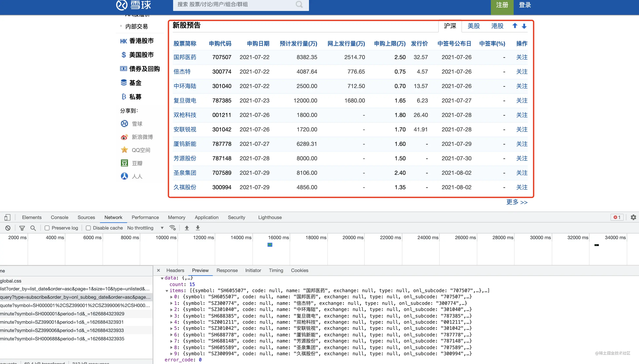Open the No throttling dropdown
This screenshot has height=364, width=639.
(x=145, y=228)
